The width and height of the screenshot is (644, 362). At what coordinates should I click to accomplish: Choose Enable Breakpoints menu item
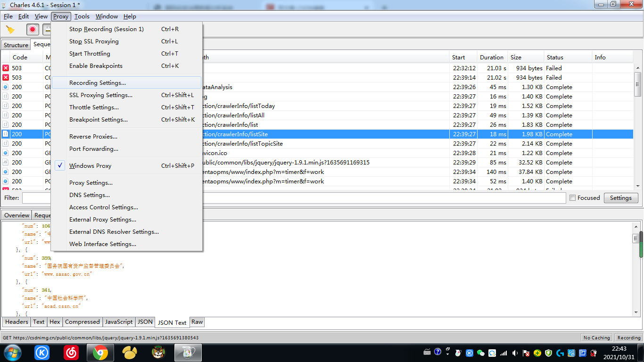click(x=126, y=66)
